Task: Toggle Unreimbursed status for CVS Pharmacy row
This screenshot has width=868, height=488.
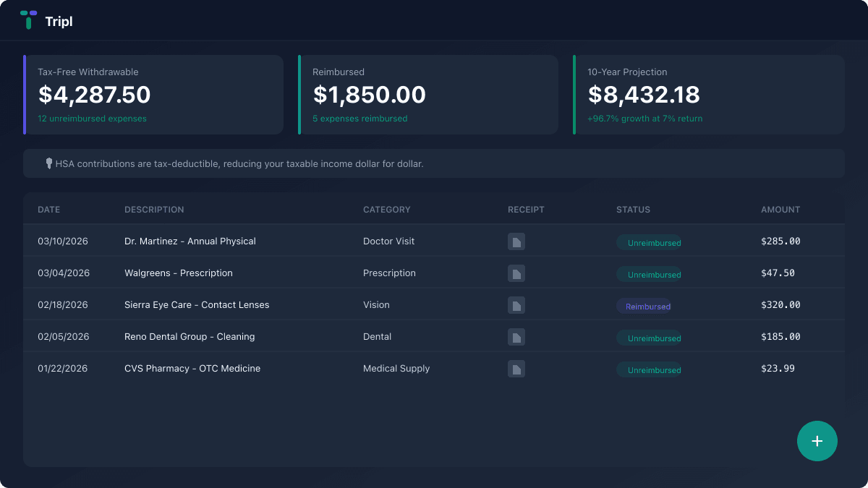Action: pyautogui.click(x=648, y=370)
